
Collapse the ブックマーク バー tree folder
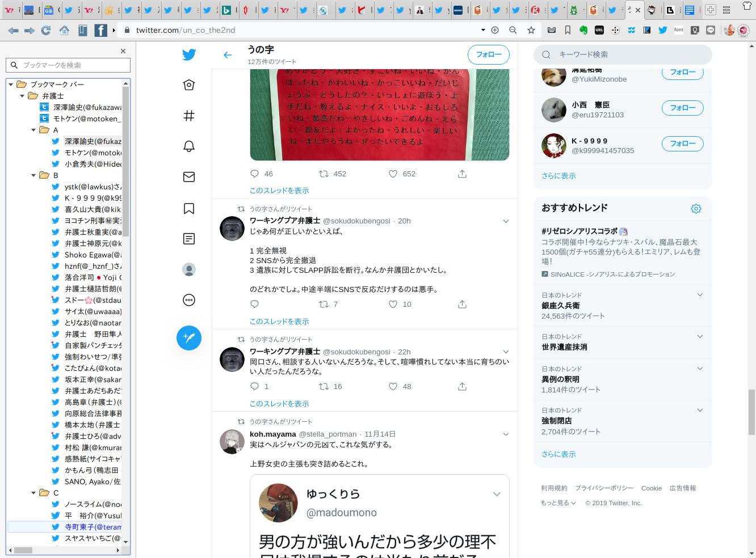[11, 84]
